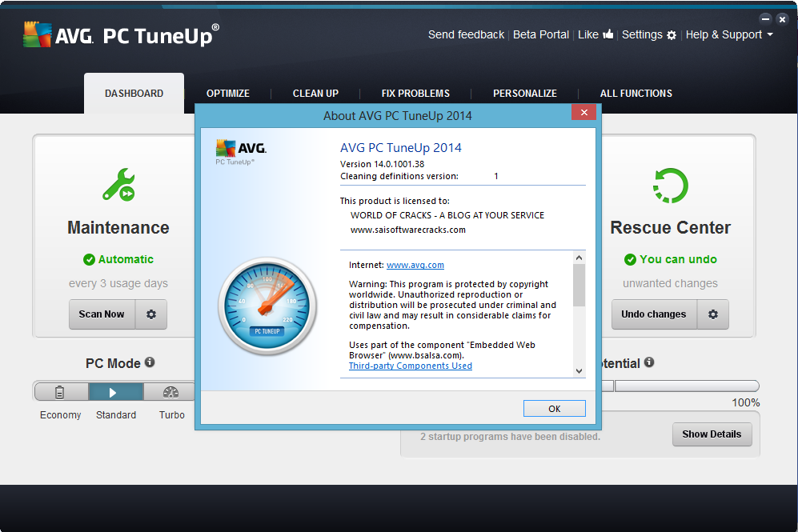The image size is (798, 532).
Task: Click the optimization potential progress bar
Action: 680,386
